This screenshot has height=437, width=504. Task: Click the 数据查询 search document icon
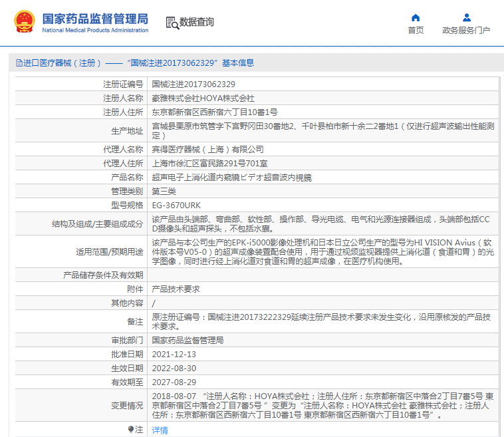(x=172, y=23)
